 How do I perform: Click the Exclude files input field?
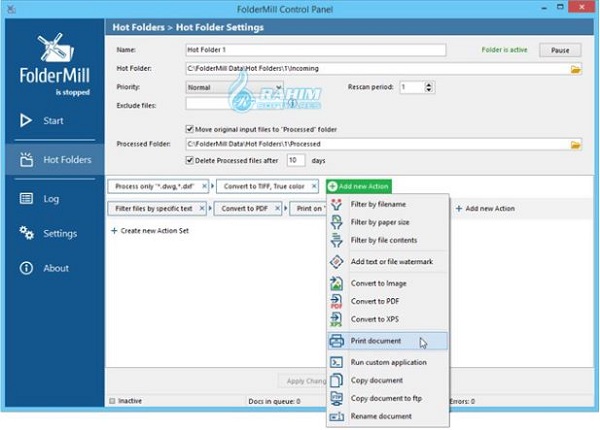coord(234,104)
